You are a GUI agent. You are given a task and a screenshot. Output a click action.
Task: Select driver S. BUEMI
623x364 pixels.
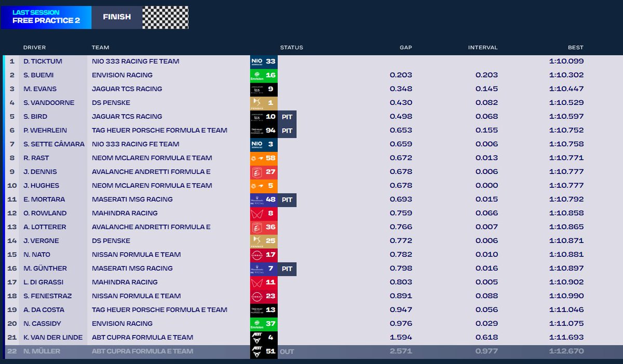(x=38, y=75)
